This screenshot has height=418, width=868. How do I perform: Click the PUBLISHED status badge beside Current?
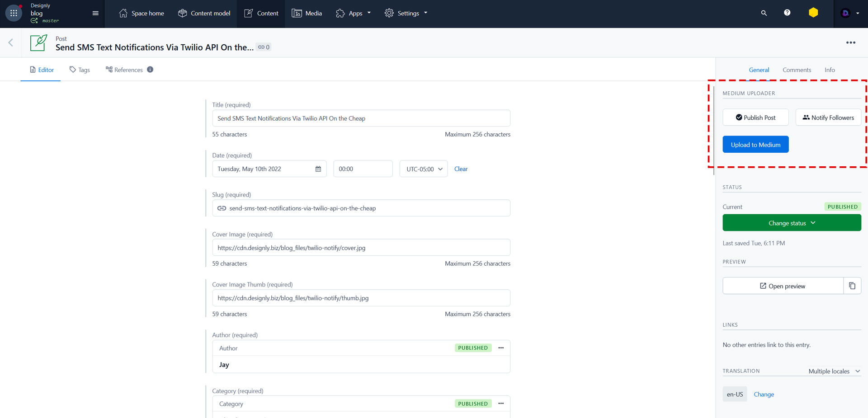click(842, 207)
